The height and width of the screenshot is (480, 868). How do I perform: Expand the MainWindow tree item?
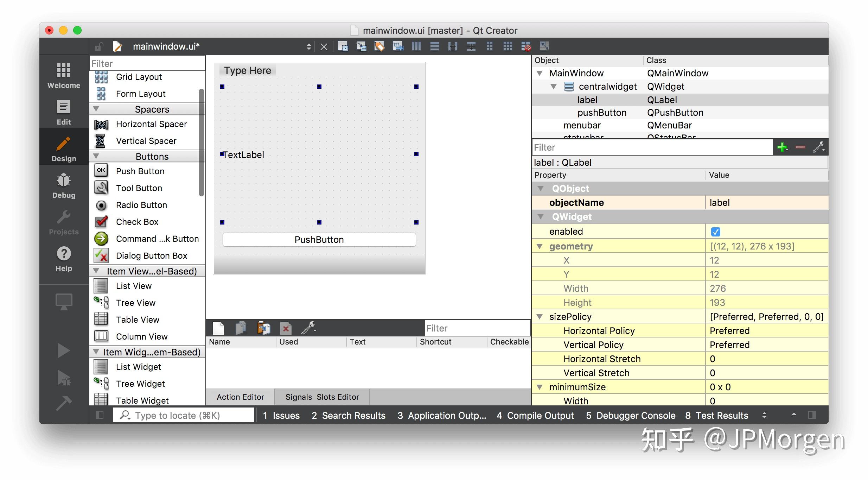pos(539,73)
